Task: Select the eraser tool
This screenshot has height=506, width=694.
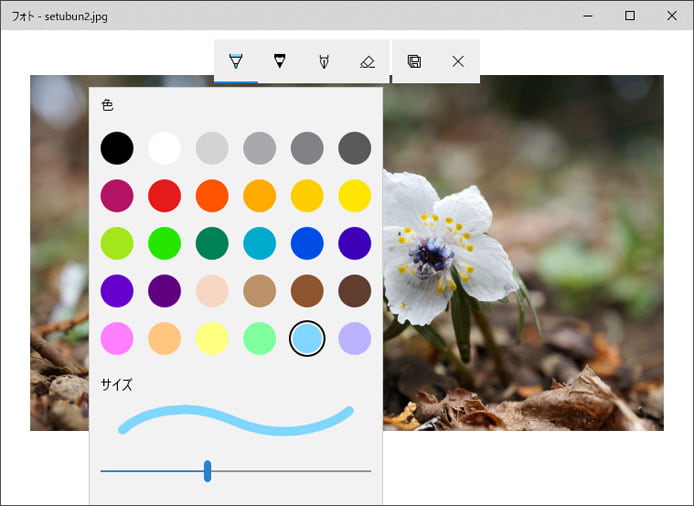Action: pyautogui.click(x=367, y=61)
